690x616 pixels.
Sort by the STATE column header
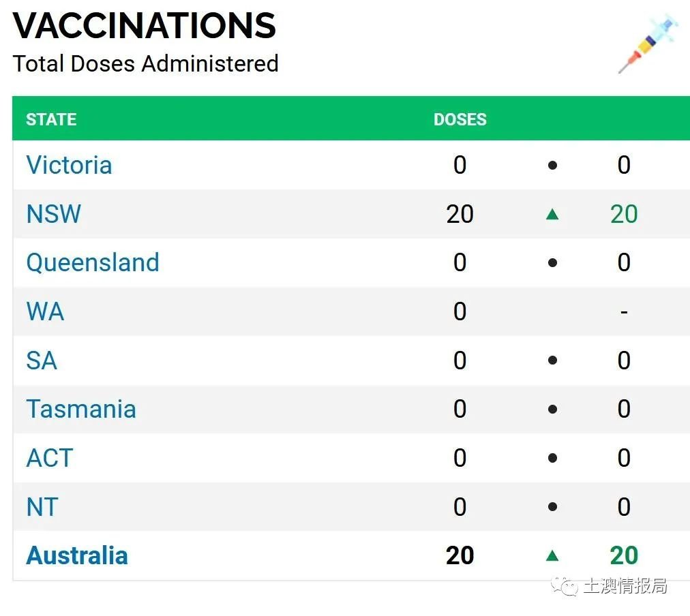pos(52,120)
